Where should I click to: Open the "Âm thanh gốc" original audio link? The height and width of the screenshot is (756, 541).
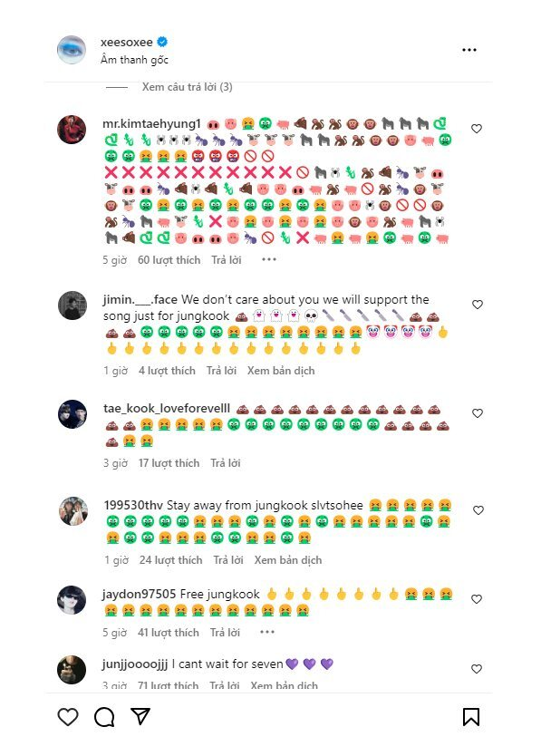(134, 60)
